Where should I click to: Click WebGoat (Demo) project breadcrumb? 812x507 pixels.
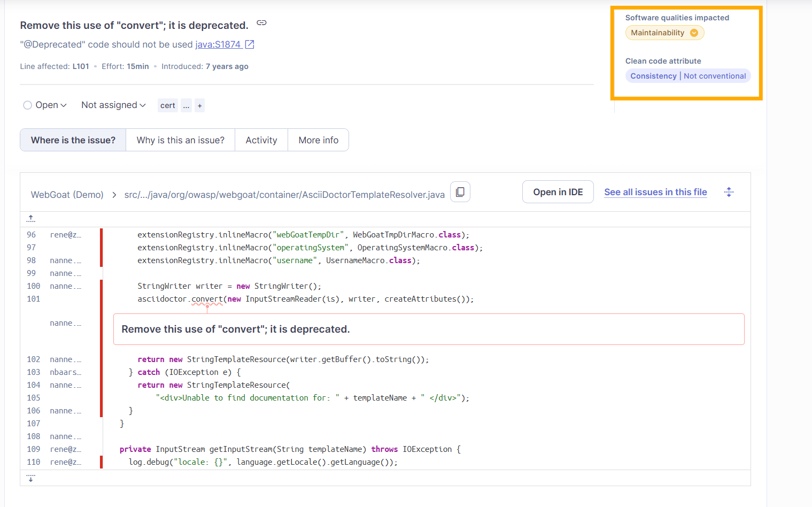67,195
